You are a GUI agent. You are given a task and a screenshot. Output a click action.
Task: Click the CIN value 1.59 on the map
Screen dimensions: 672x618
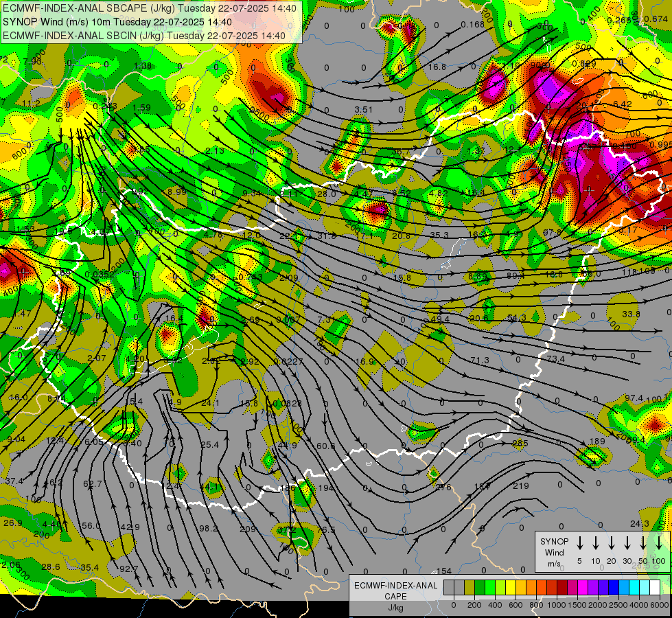(142, 108)
